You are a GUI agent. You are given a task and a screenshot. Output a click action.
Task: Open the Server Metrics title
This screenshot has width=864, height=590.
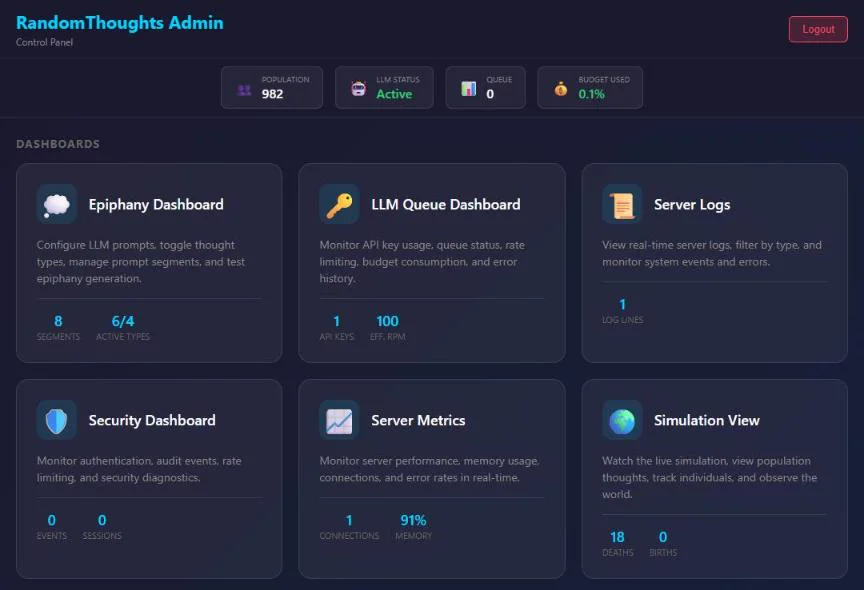tap(418, 421)
